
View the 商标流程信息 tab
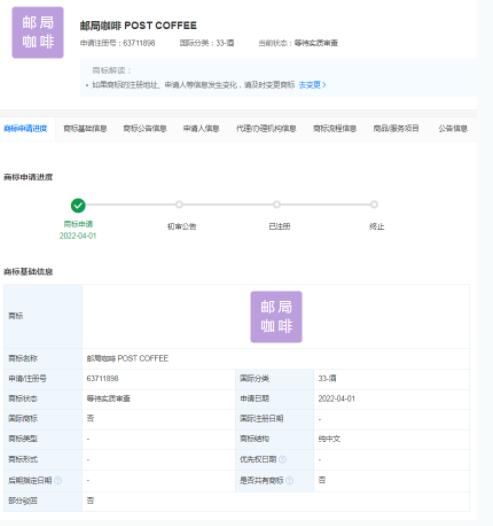tap(335, 128)
